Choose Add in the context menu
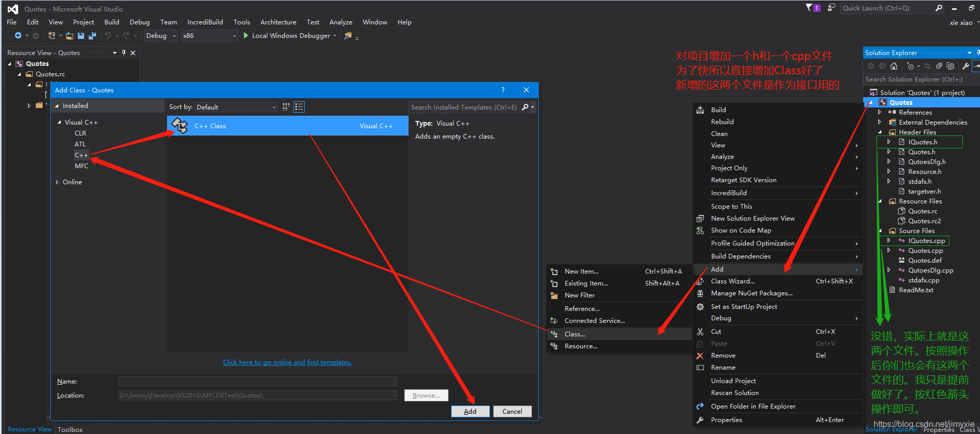 click(x=778, y=269)
